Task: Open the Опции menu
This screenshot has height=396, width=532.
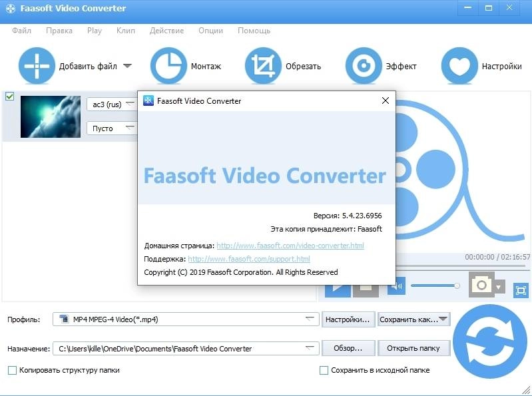Action: (x=210, y=31)
